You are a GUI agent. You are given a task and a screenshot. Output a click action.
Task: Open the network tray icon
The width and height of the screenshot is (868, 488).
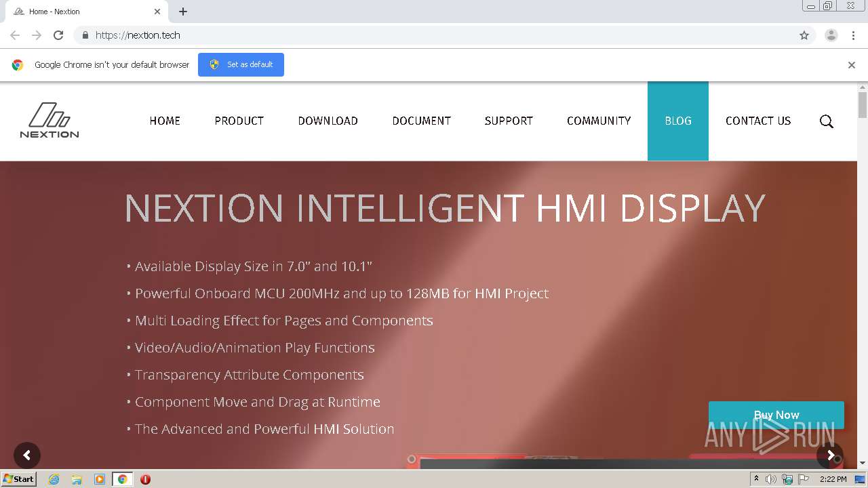coord(787,479)
